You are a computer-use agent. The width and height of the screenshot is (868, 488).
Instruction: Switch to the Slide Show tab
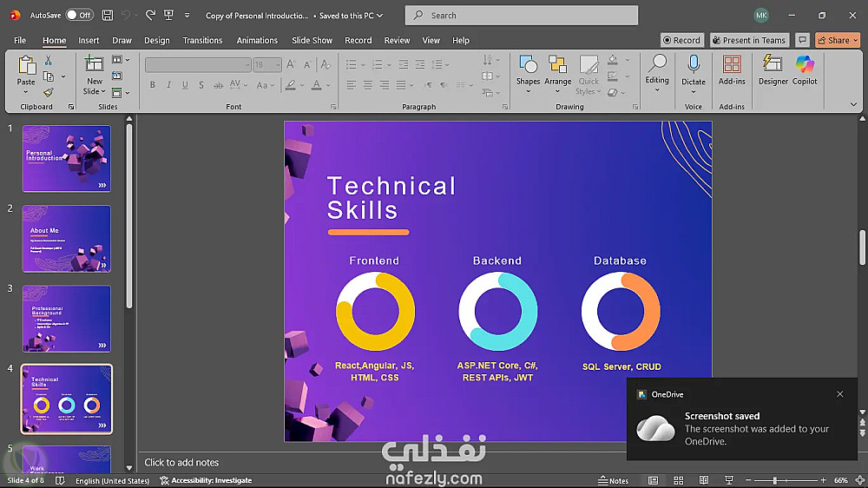(312, 40)
